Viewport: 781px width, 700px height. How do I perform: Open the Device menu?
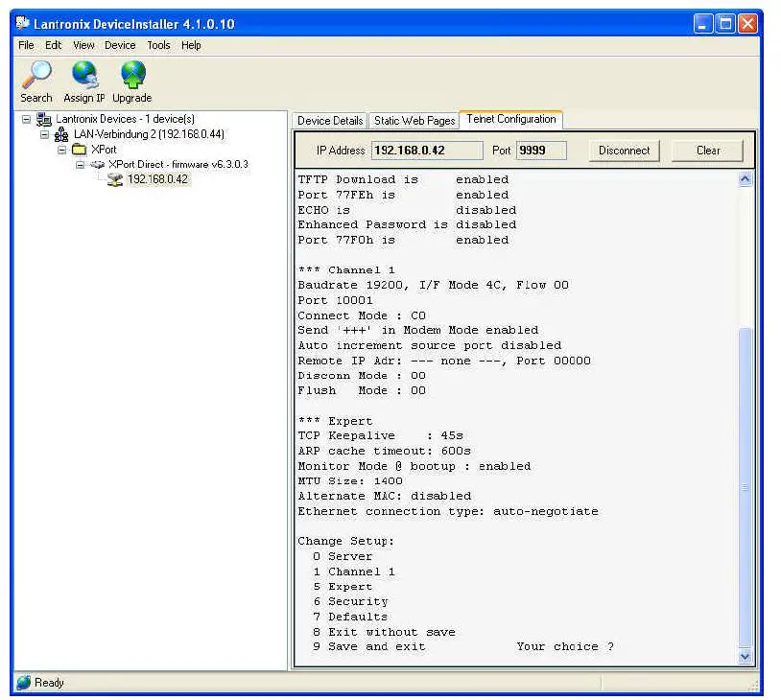point(120,45)
